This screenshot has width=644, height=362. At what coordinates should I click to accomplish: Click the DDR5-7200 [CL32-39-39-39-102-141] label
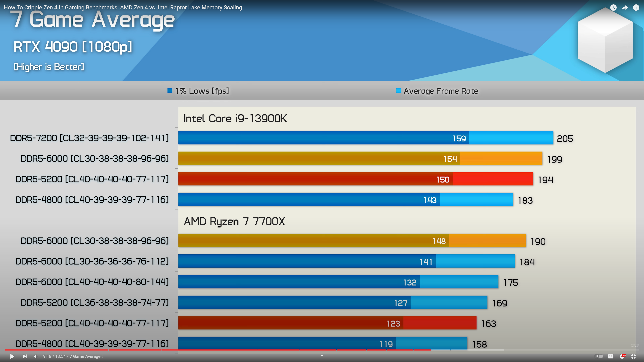pyautogui.click(x=89, y=138)
